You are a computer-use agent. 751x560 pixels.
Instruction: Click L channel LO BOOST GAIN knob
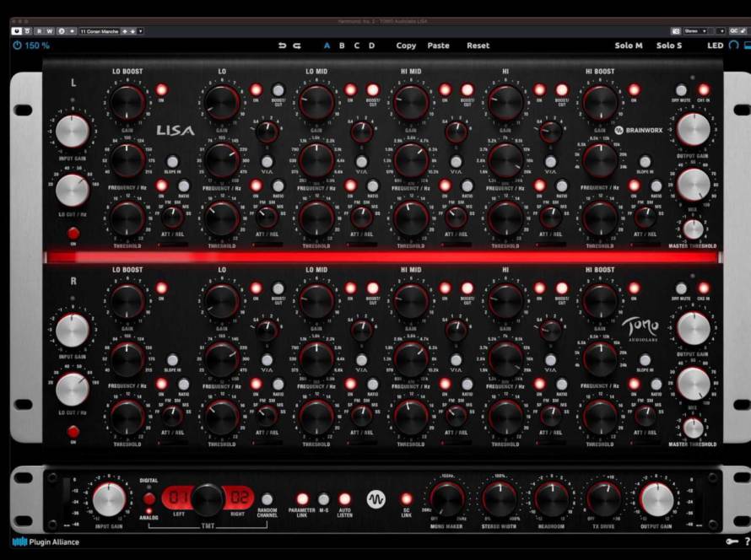point(127,102)
